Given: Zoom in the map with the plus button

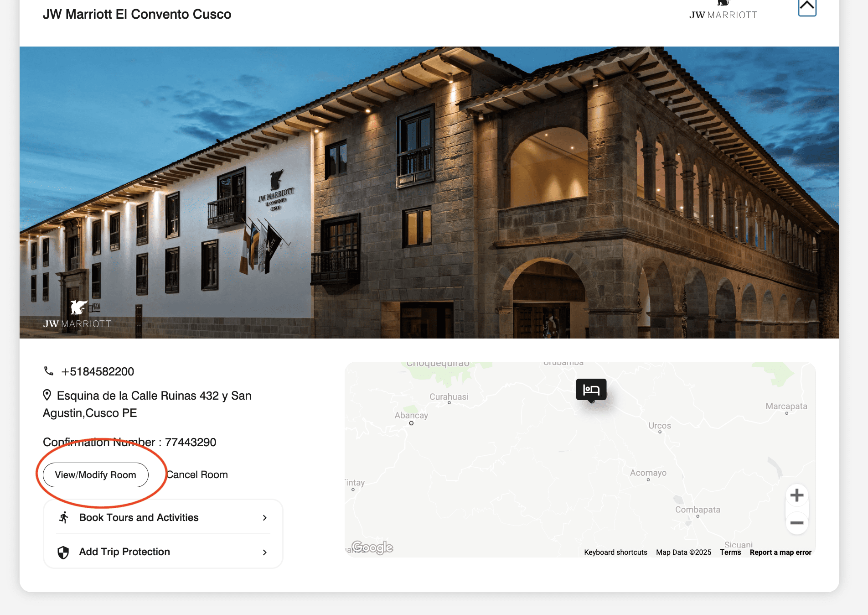Looking at the screenshot, I should coord(797,495).
